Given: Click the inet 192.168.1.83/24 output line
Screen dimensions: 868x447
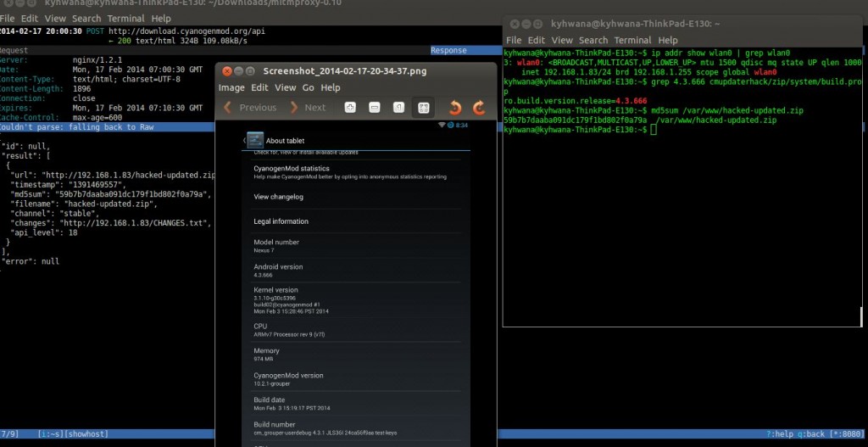Looking at the screenshot, I should point(648,72).
